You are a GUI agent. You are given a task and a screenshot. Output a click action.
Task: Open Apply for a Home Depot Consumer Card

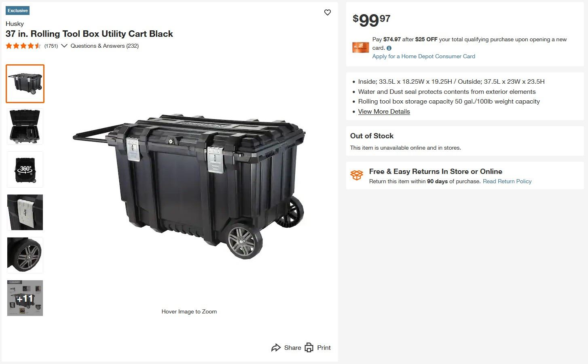pyautogui.click(x=423, y=57)
